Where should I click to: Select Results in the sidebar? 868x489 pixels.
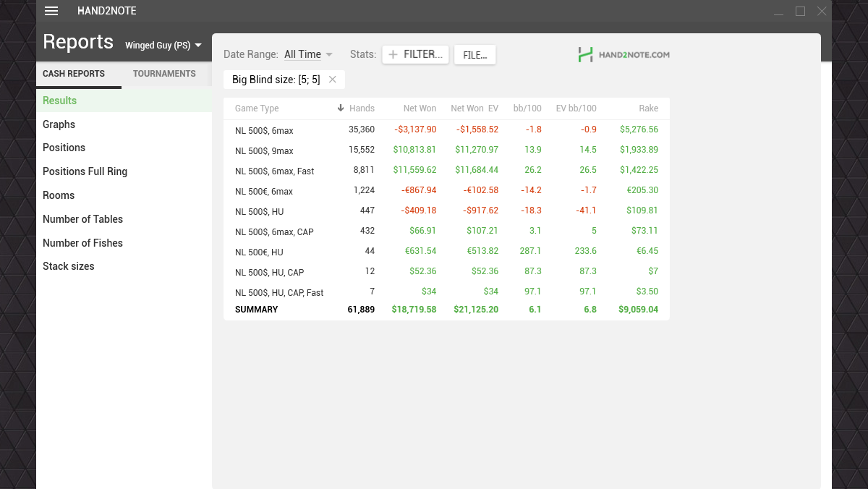[124, 101]
